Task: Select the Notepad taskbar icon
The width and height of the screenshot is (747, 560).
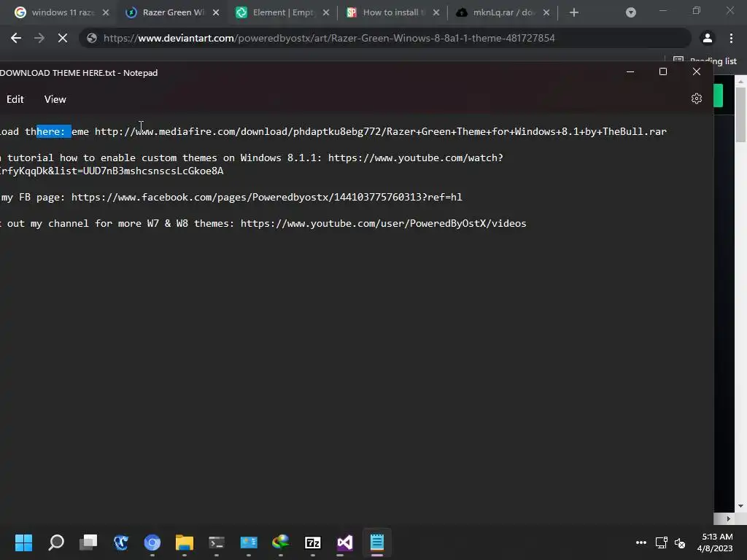Action: (377, 542)
